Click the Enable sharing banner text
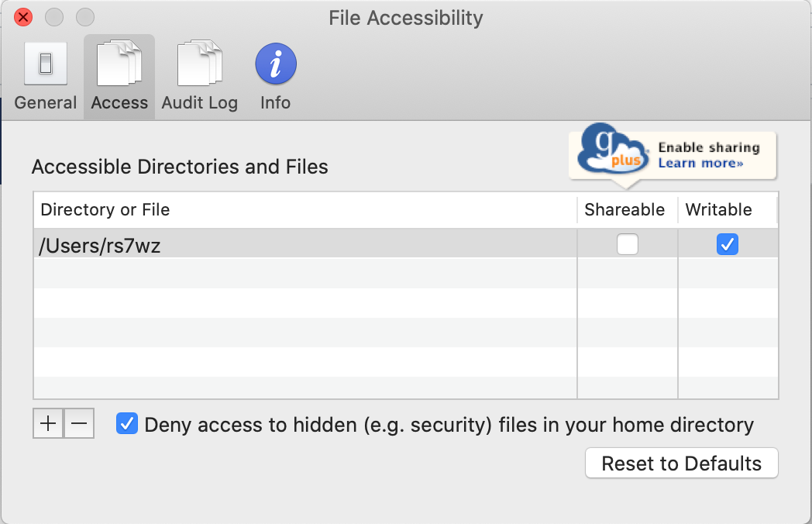Image resolution: width=812 pixels, height=524 pixels. 708,147
